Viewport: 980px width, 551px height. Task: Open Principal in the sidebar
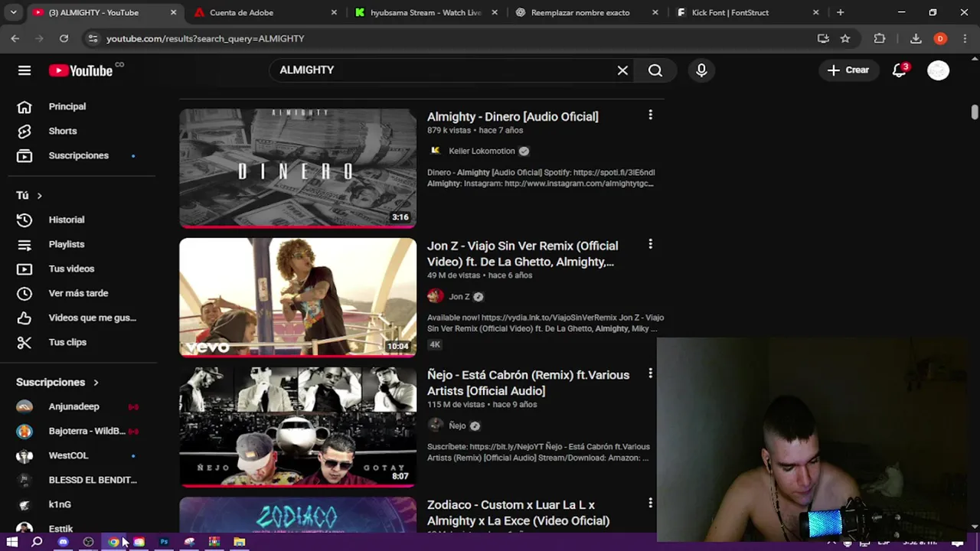coord(67,106)
